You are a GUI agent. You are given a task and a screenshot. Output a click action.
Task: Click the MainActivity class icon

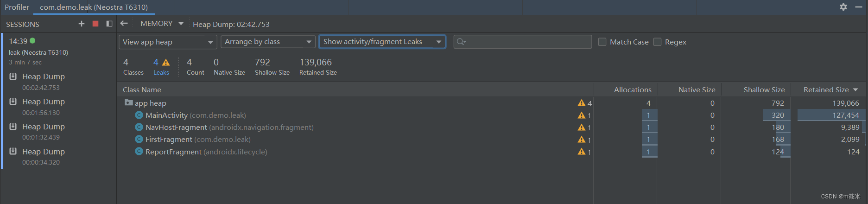point(139,115)
